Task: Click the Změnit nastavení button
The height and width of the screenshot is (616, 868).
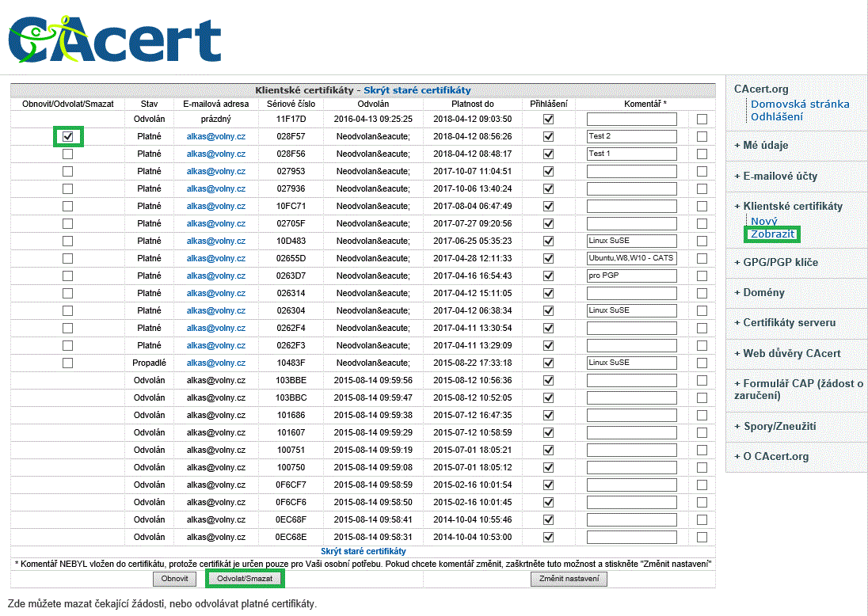Action: pyautogui.click(x=569, y=579)
